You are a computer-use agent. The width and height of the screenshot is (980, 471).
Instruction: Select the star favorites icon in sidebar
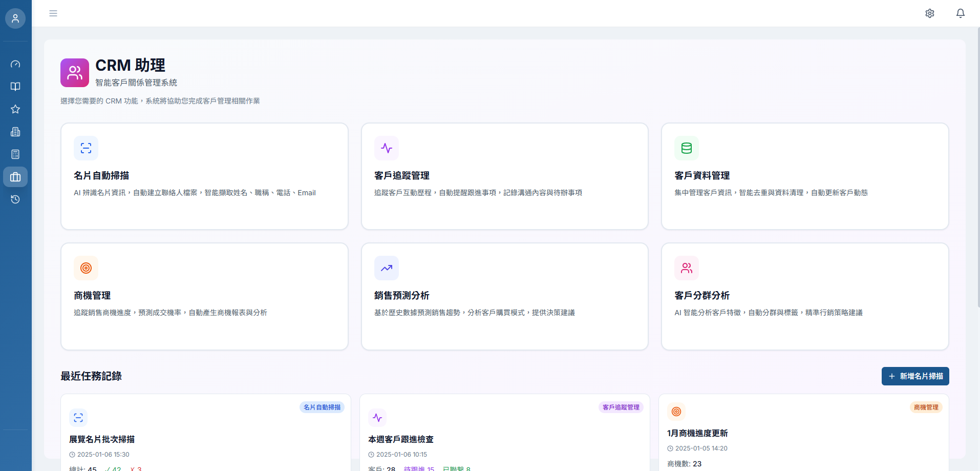(15, 109)
